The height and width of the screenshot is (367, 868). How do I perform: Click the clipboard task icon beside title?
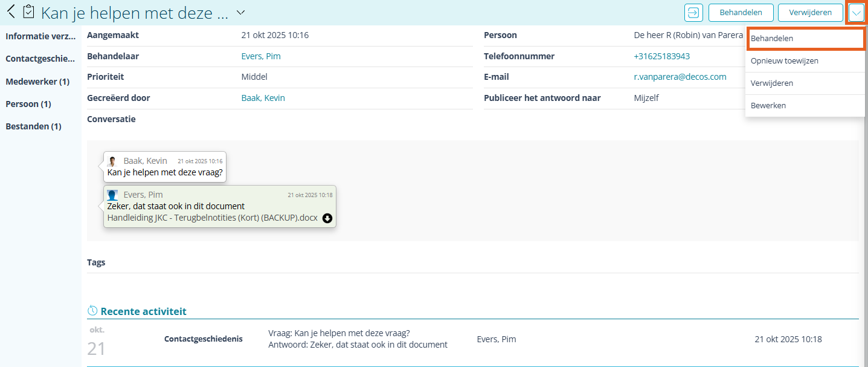[28, 11]
